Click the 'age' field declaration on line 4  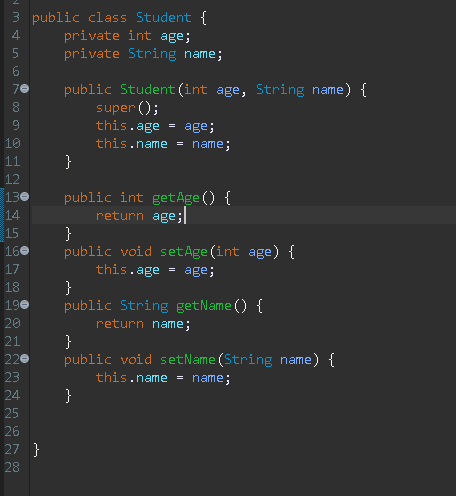point(172,36)
